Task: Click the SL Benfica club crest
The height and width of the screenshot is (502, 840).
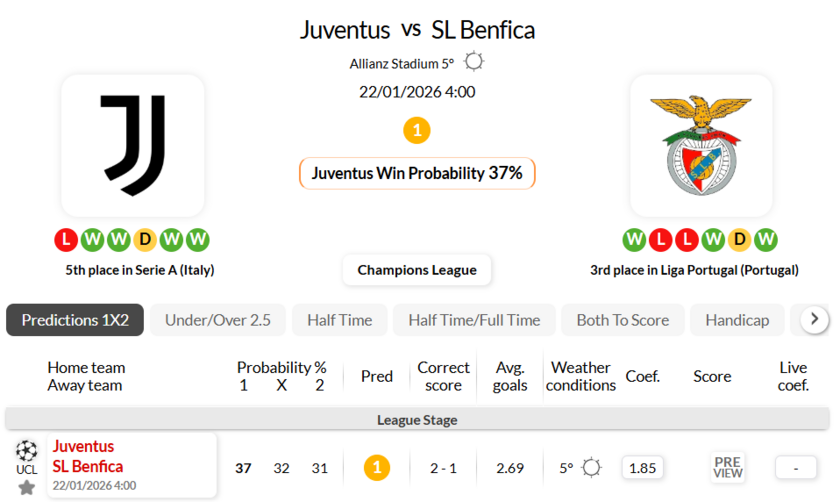Action: click(701, 146)
